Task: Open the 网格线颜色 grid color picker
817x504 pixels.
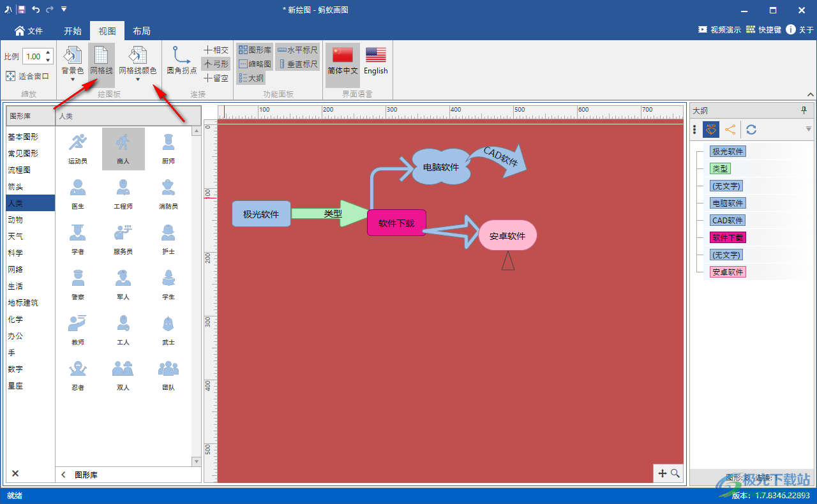Action: pyautogui.click(x=137, y=61)
